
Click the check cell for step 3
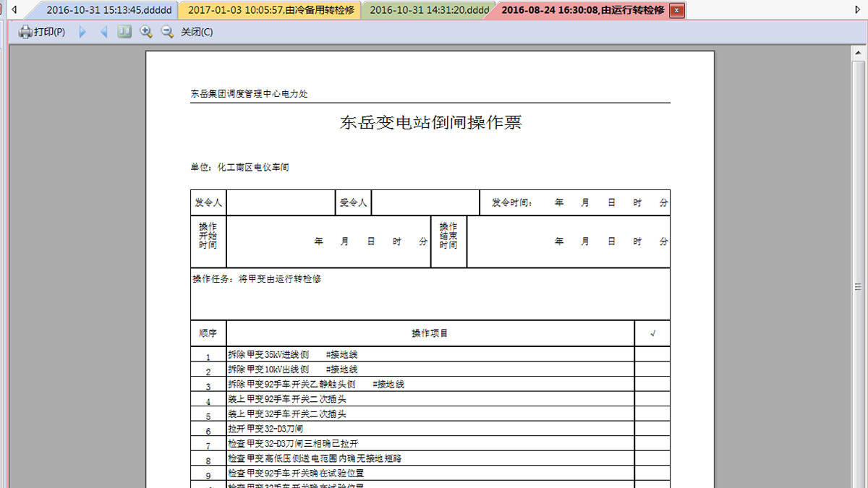click(652, 385)
